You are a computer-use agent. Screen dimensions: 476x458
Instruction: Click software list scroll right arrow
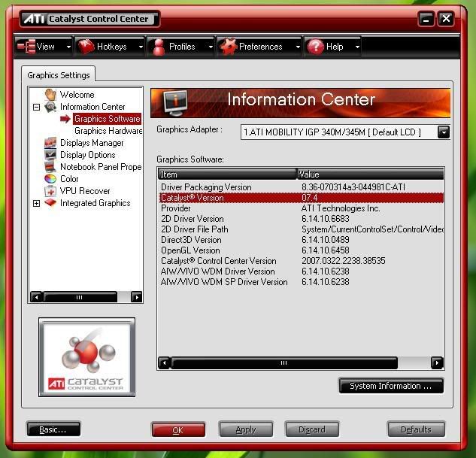click(x=437, y=363)
